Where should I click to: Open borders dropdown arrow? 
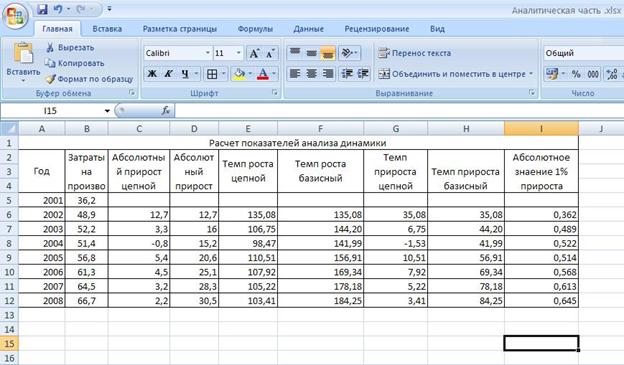pos(224,74)
